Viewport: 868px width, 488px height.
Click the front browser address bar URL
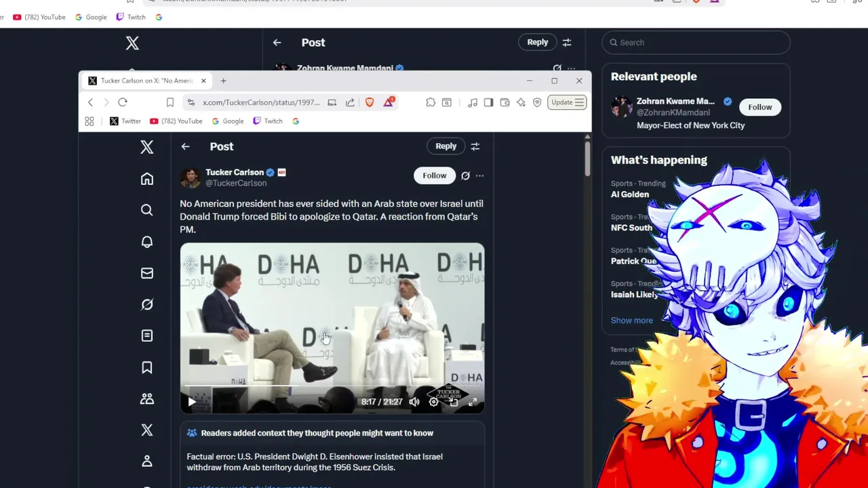point(261,102)
